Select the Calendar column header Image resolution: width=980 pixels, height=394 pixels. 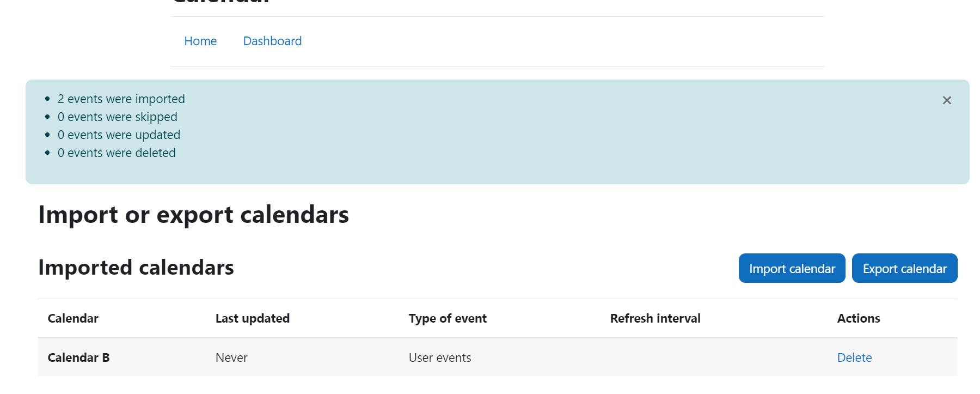tap(73, 318)
